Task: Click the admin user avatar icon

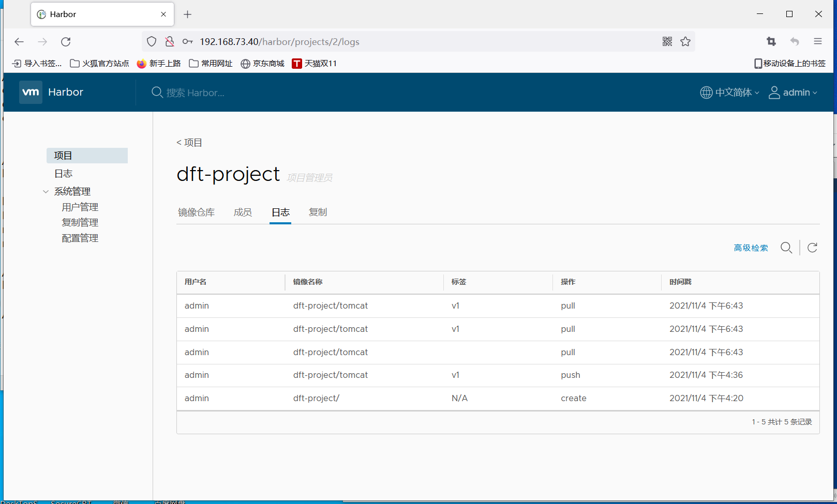Action: [x=774, y=93]
